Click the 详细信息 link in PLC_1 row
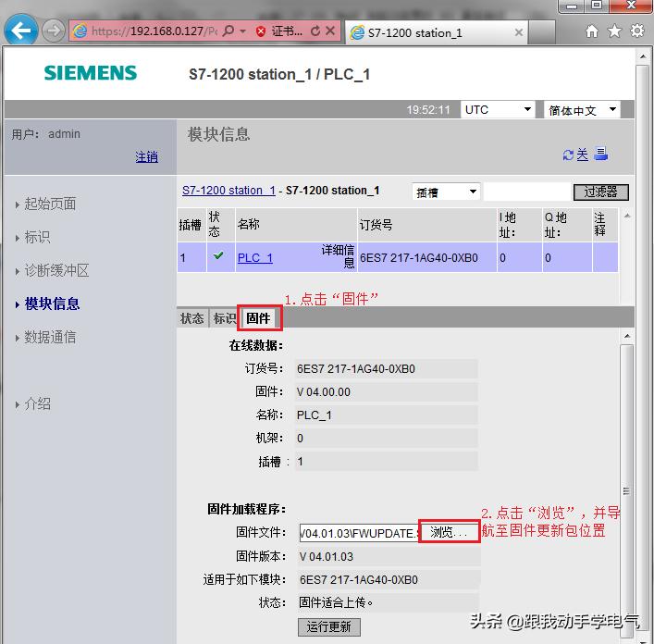The height and width of the screenshot is (644, 654). coord(338,256)
